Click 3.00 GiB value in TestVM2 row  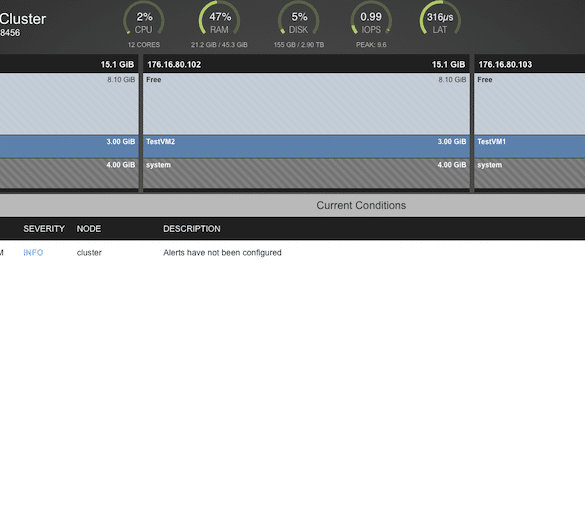pos(452,141)
